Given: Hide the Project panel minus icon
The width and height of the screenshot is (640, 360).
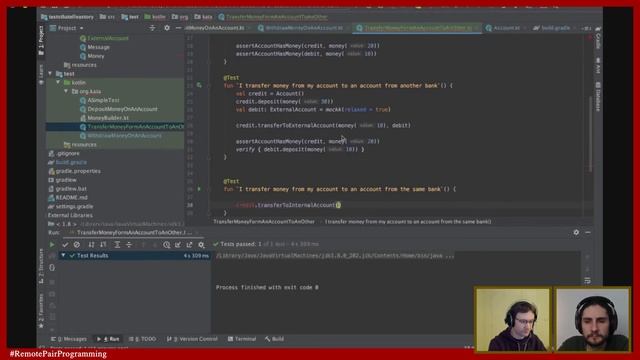Looking at the screenshot, I should [x=178, y=28].
